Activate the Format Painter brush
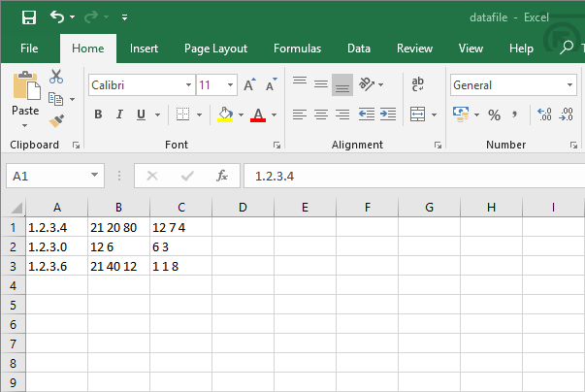The image size is (585, 392). (x=56, y=121)
